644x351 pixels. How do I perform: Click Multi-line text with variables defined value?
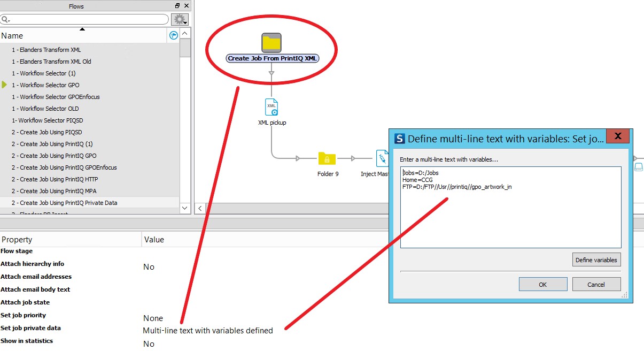tap(208, 331)
